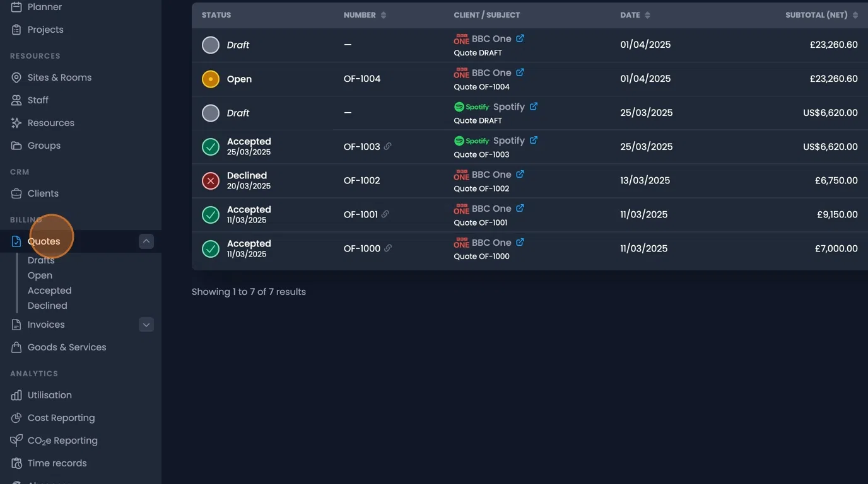Sort table by Number column
Image resolution: width=868 pixels, height=484 pixels.
[x=384, y=15]
